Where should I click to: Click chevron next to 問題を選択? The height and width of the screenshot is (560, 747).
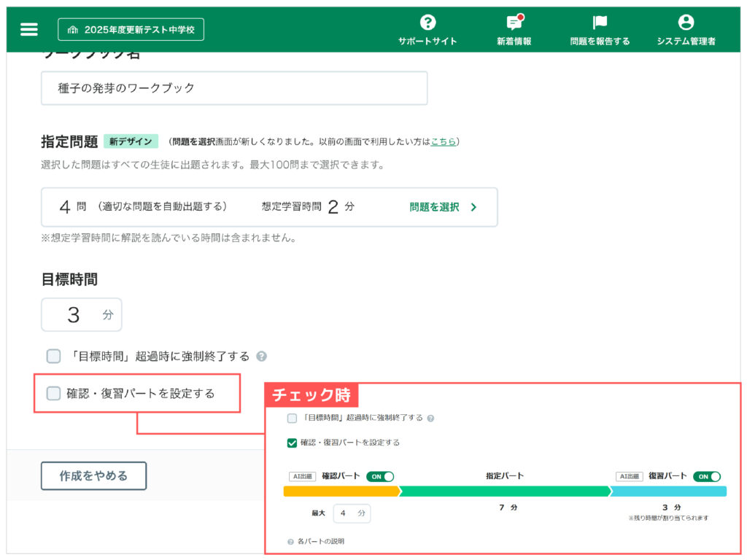[474, 207]
